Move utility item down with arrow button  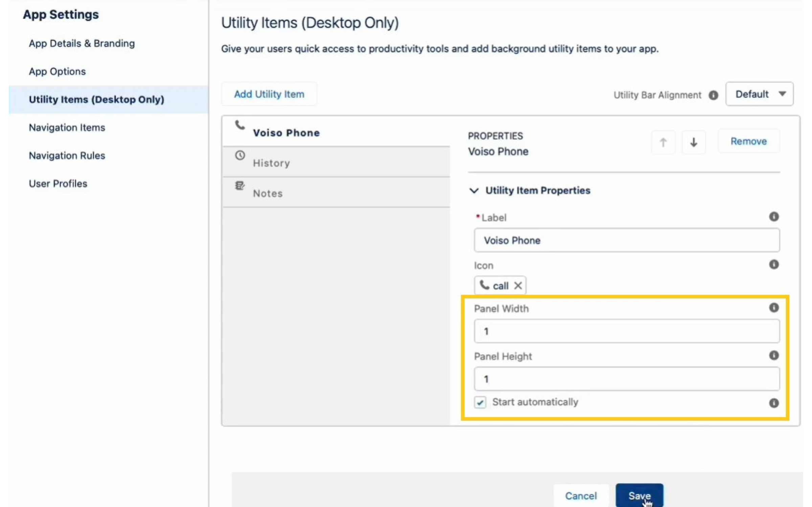coord(694,142)
